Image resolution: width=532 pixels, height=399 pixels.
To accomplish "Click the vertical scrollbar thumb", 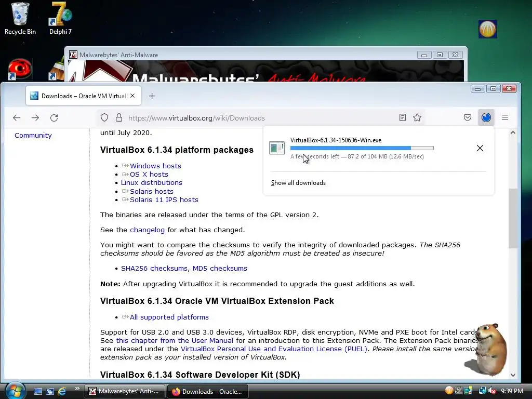I will point(513,218).
